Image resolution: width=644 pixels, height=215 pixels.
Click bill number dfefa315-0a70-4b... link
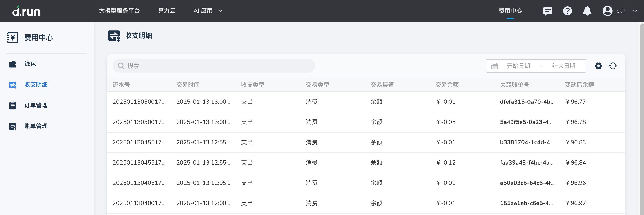pos(527,102)
